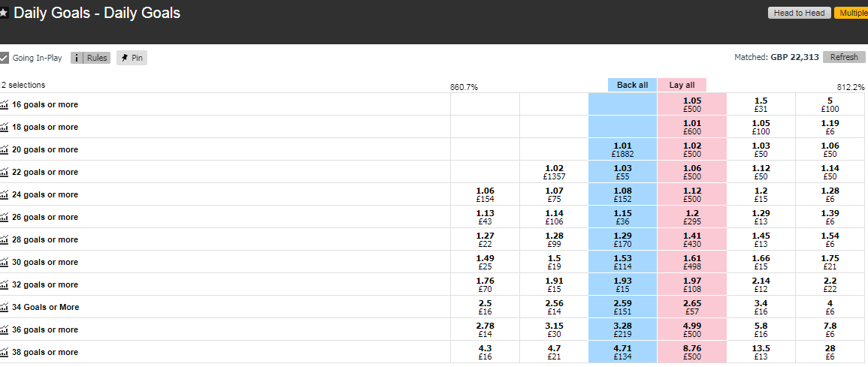
Task: Click the Lay all header
Action: click(682, 85)
